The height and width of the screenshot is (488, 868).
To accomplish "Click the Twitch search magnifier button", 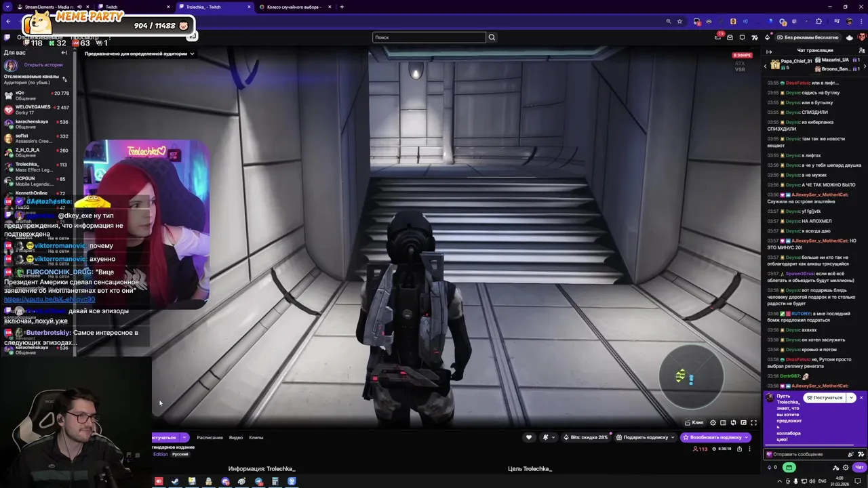I will (492, 37).
